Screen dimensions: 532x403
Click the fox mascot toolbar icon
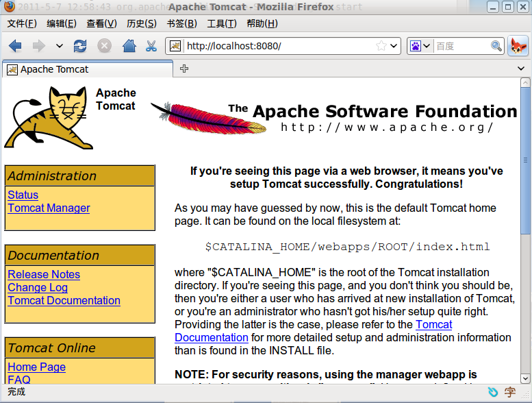(x=518, y=46)
